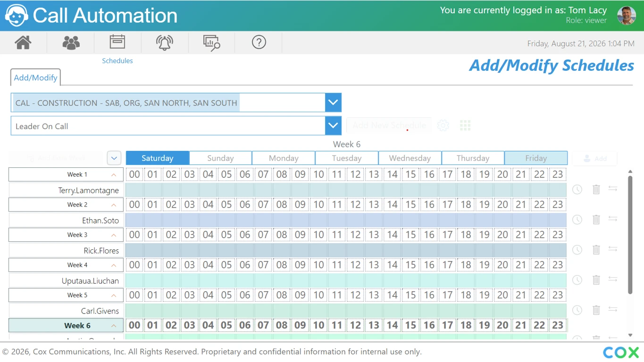Delete Ethan.Soto row with trash icon
The width and height of the screenshot is (644, 362).
click(x=596, y=220)
